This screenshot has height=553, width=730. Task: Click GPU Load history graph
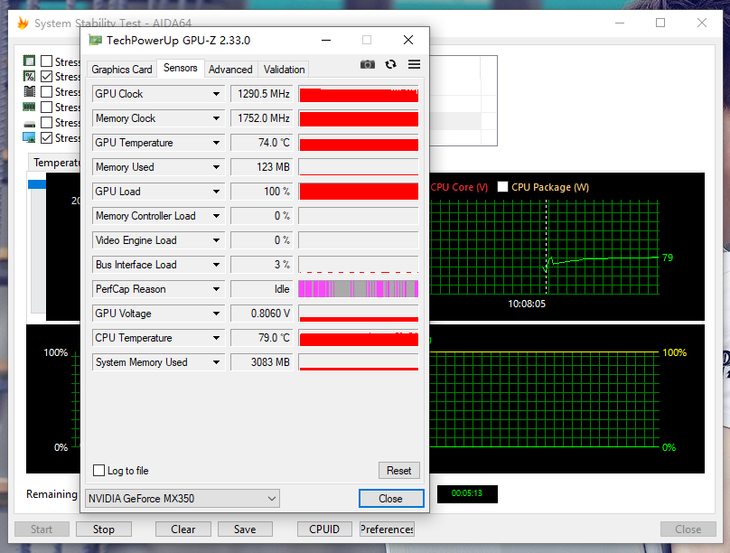[x=358, y=191]
